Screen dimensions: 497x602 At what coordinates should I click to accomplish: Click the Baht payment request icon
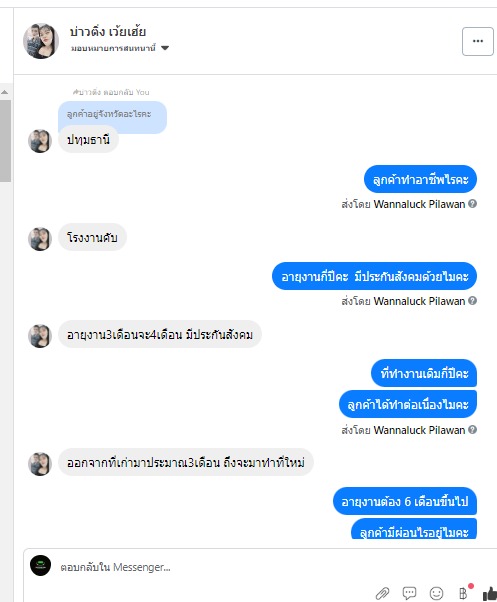[464, 593]
